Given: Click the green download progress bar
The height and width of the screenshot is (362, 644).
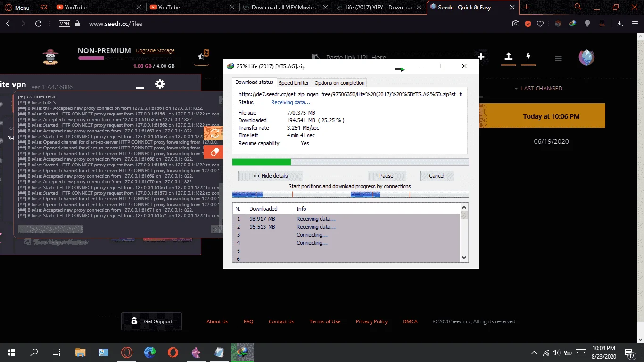Looking at the screenshot, I should pos(351,162).
